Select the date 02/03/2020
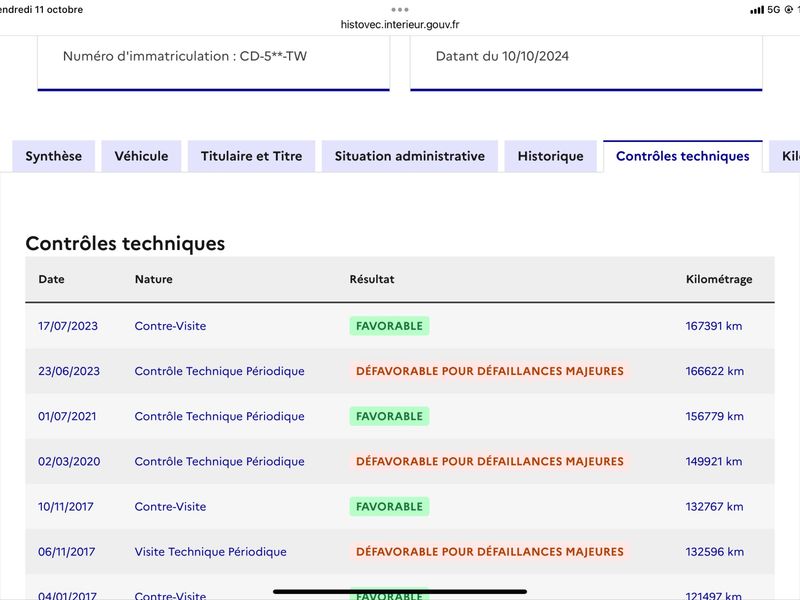This screenshot has width=800, height=600. [69, 461]
